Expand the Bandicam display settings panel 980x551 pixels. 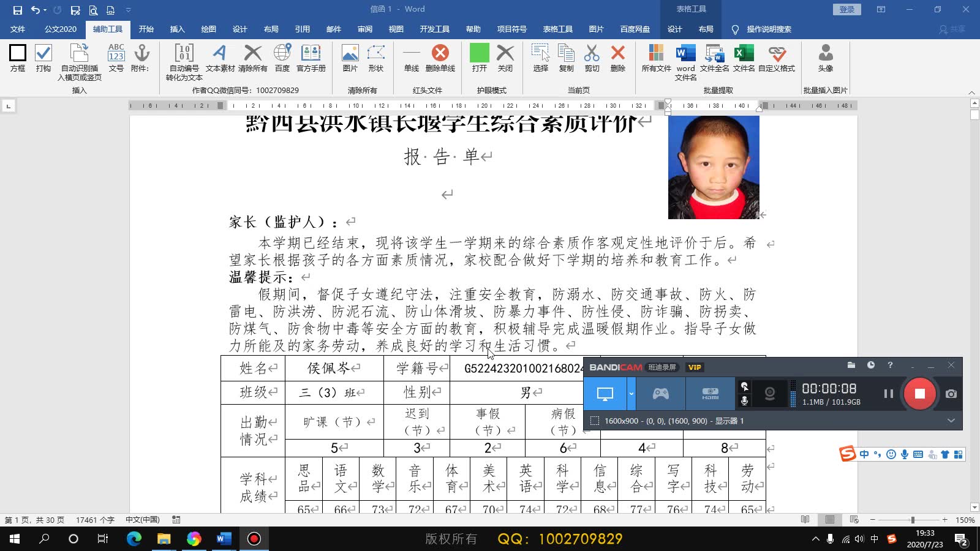point(951,421)
